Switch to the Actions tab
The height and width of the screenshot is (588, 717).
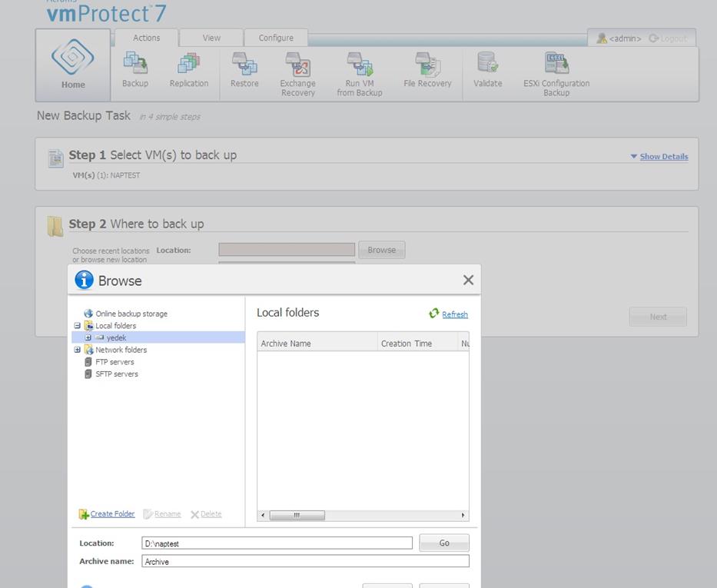[x=146, y=38]
